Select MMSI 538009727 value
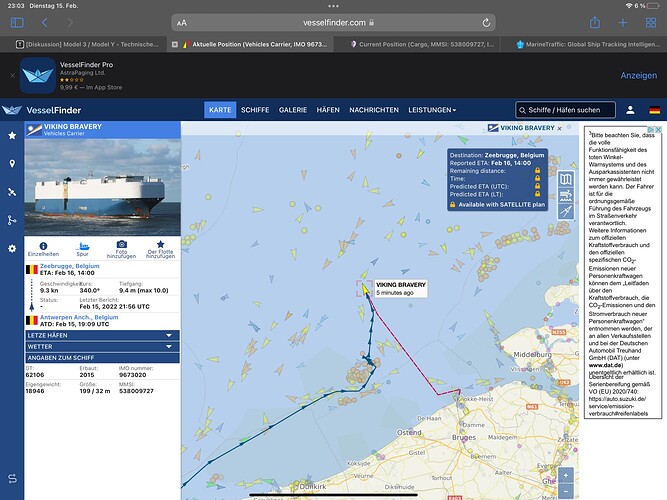The width and height of the screenshot is (667, 500). [136, 391]
